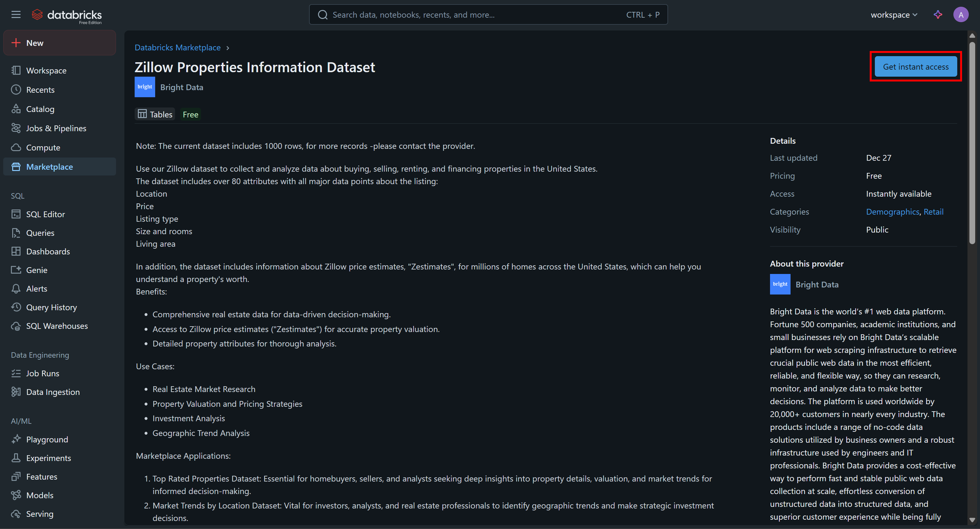Image resolution: width=980 pixels, height=529 pixels.
Task: Open SQL Warehouses
Action: coord(57,326)
